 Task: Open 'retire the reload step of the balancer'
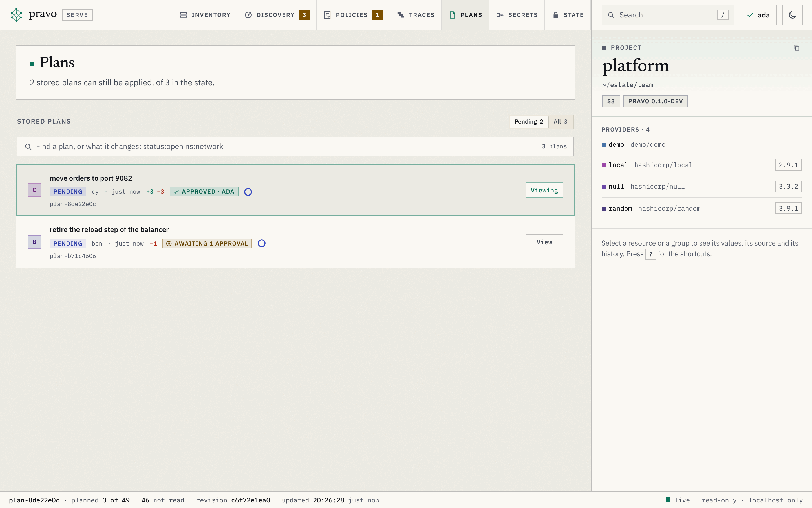tap(109, 229)
